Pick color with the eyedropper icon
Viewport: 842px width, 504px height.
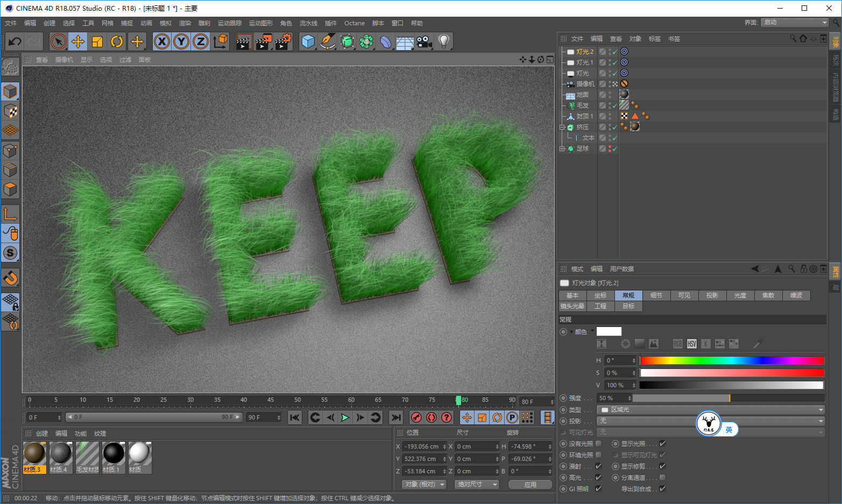[758, 344]
